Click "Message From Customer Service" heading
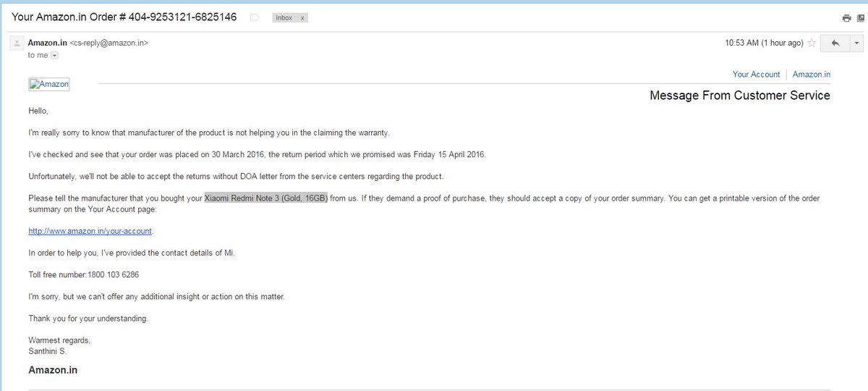Image resolution: width=868 pixels, height=391 pixels. click(x=740, y=96)
